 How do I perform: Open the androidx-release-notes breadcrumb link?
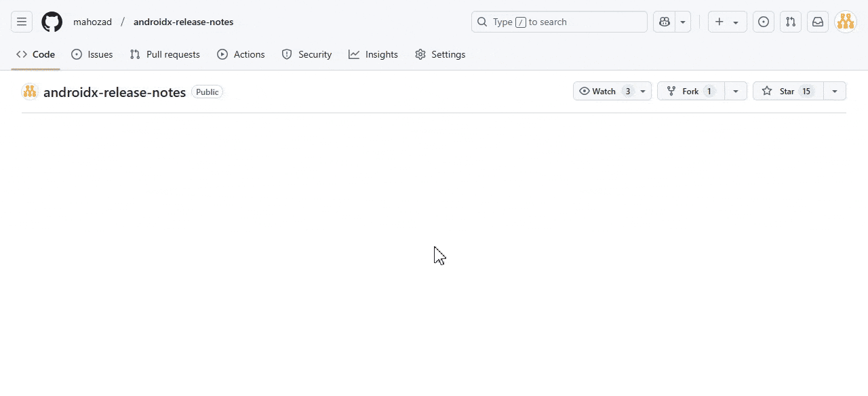pos(183,22)
